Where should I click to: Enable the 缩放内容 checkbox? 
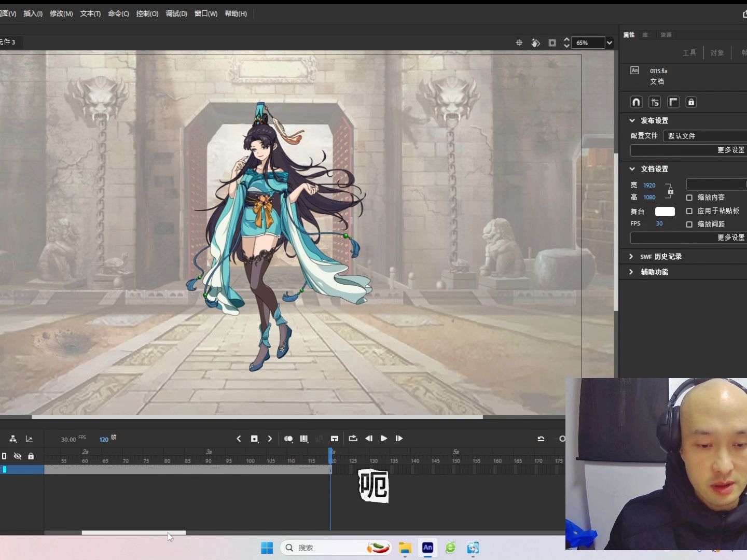pyautogui.click(x=689, y=198)
